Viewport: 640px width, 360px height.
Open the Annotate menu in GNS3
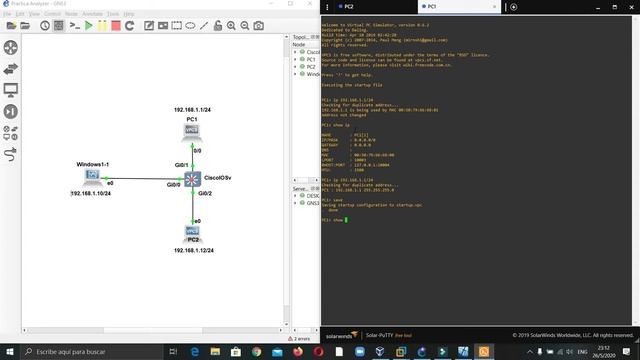click(x=92, y=14)
